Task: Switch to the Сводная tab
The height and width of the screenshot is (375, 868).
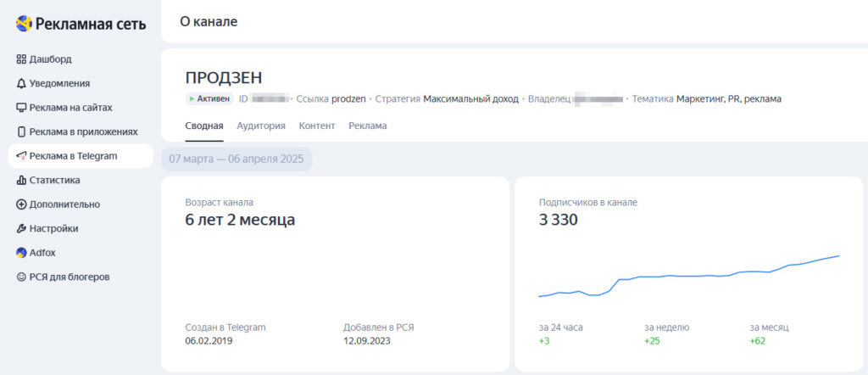Action: (204, 126)
